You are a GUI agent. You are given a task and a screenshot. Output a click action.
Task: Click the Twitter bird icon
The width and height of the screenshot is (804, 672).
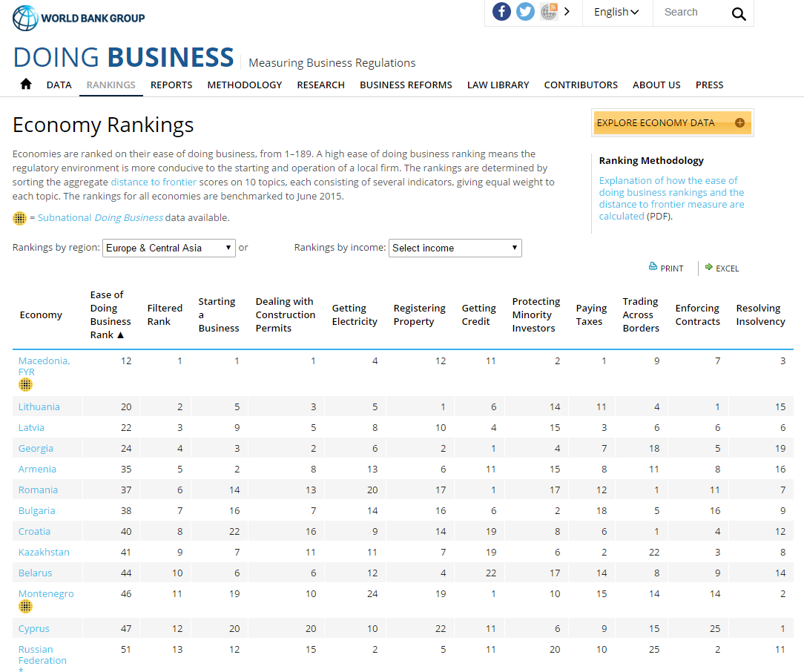click(525, 12)
